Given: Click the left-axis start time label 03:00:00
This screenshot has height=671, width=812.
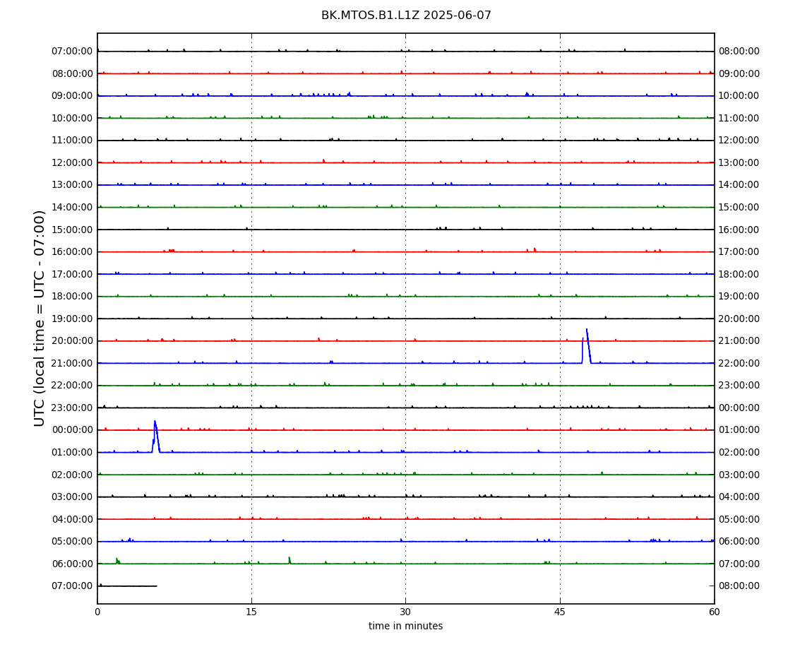Looking at the screenshot, I should pos(73,497).
